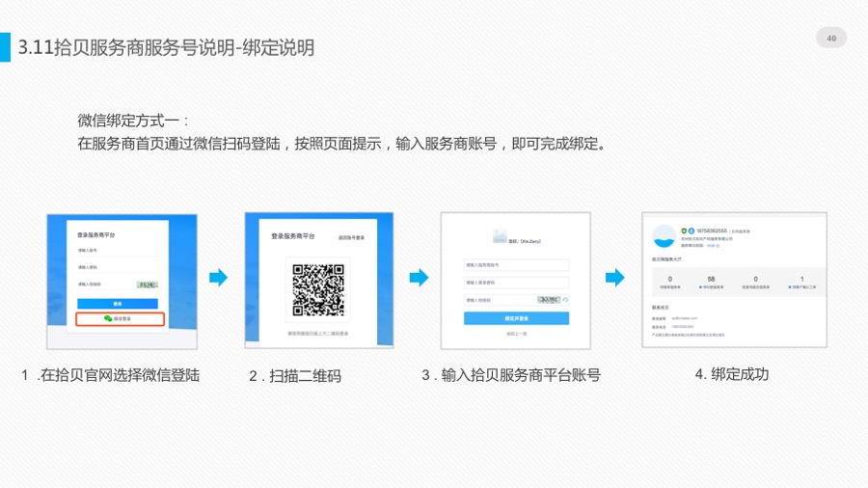Image resolution: width=868 pixels, height=488 pixels.
Task: Click the captcha refresh icon in step 3
Action: coord(565,300)
